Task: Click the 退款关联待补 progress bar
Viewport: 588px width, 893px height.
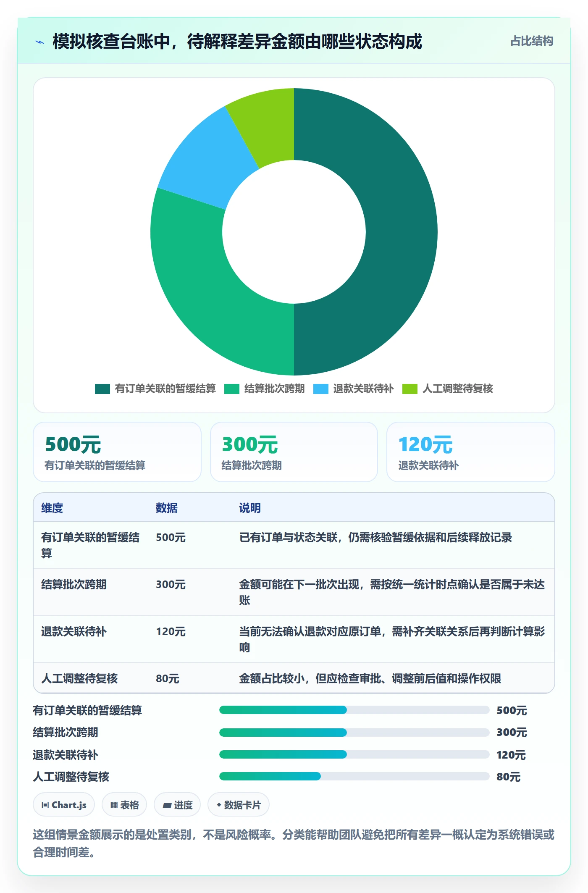Action: pyautogui.click(x=354, y=754)
